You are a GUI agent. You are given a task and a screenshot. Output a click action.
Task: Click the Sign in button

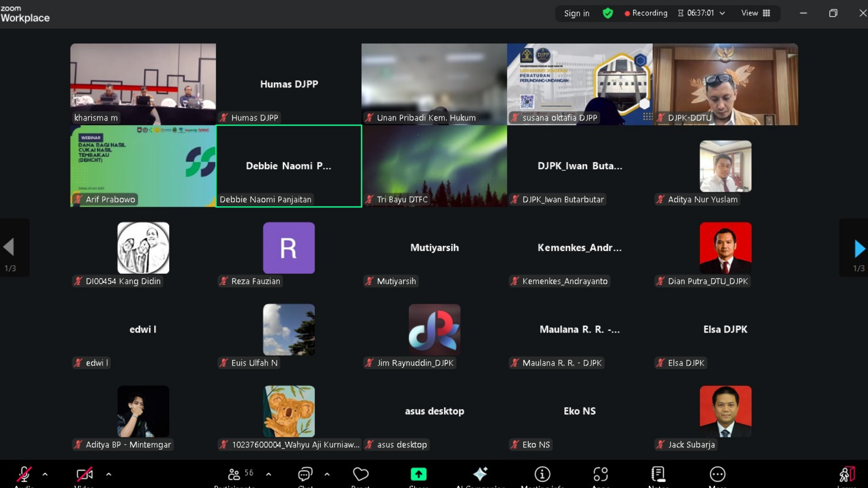[576, 13]
